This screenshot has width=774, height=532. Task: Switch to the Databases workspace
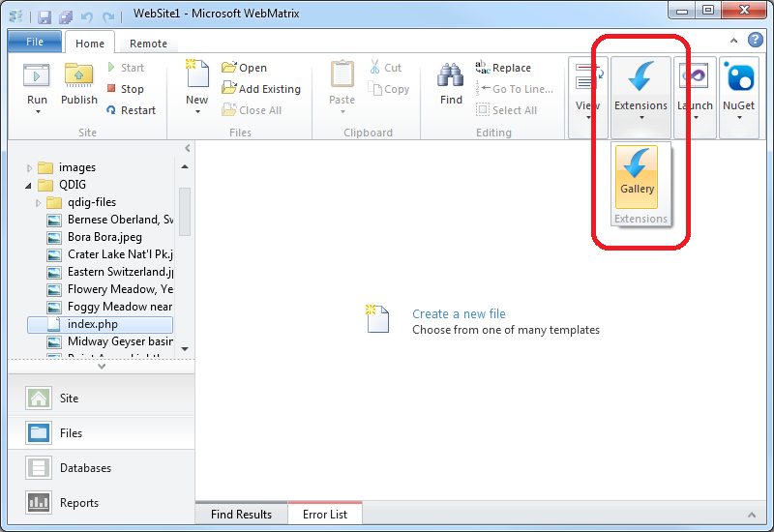click(x=85, y=468)
